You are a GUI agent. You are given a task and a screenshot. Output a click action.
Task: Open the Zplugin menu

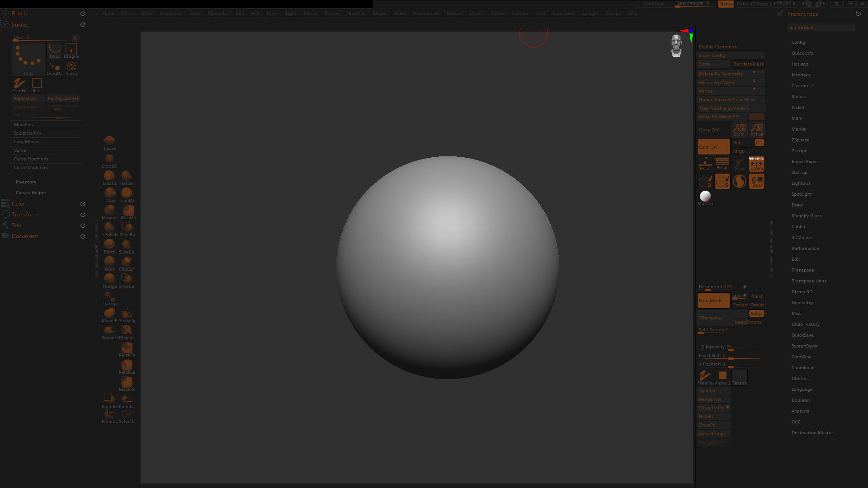point(590,14)
